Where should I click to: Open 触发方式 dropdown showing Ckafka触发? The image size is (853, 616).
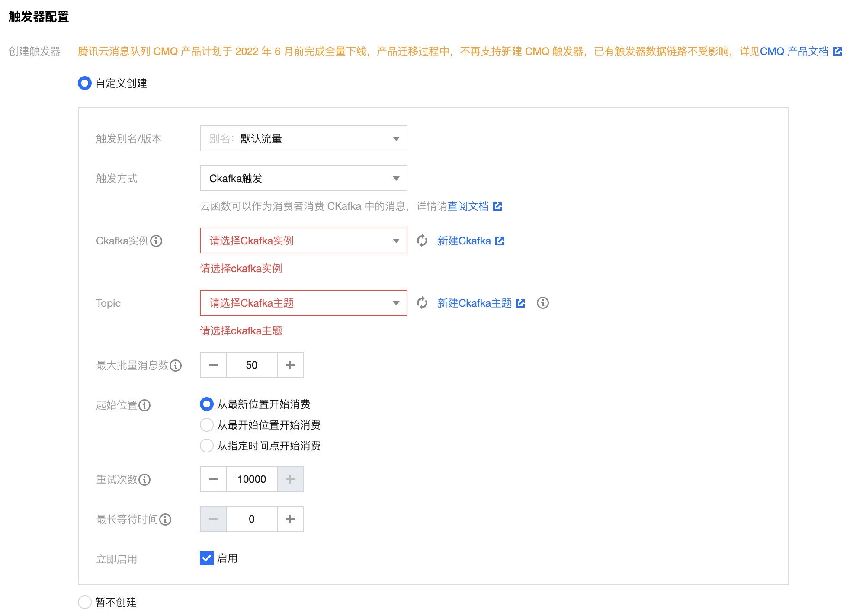pyautogui.click(x=303, y=178)
